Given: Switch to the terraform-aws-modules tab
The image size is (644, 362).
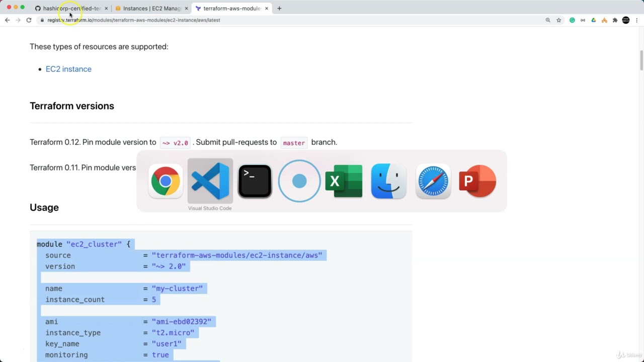Looking at the screenshot, I should (x=231, y=8).
